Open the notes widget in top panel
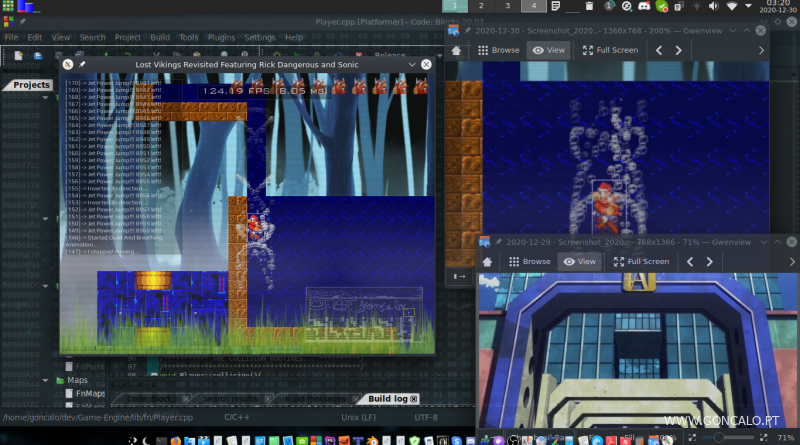This screenshot has height=445, width=800. 556,6
